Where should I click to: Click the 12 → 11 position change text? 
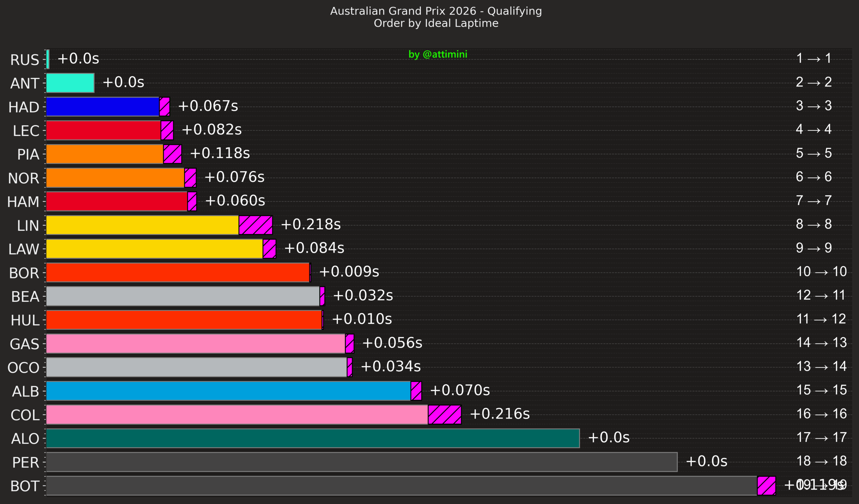click(821, 295)
